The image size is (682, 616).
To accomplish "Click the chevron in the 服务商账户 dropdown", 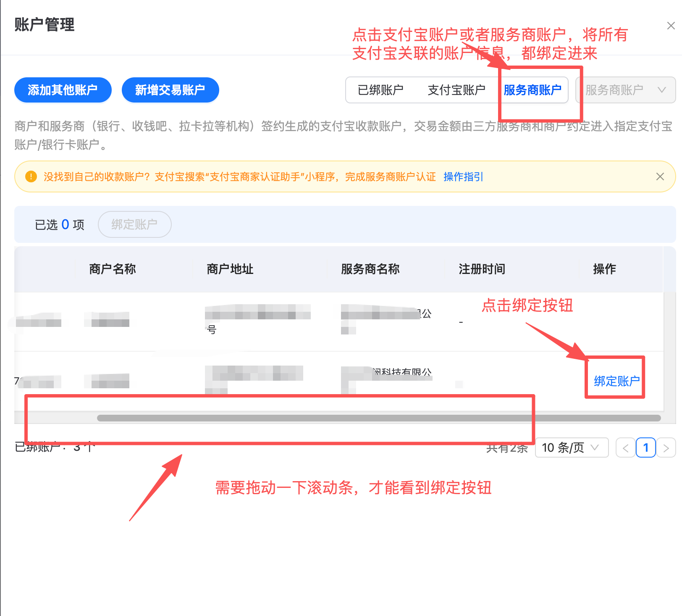I will click(x=662, y=90).
